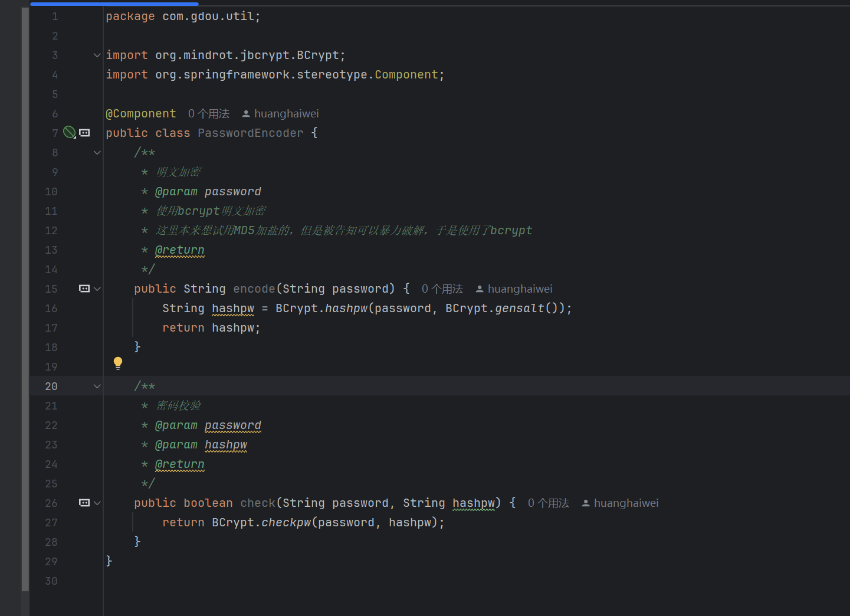
Task: Click author name huanghaiwei on the encode line
Action: 520,289
